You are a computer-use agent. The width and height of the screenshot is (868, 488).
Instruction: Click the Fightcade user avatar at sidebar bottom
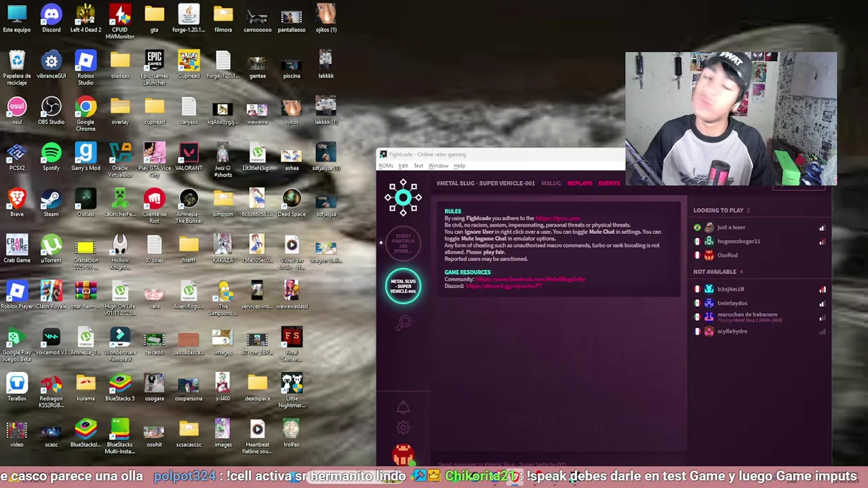click(403, 455)
